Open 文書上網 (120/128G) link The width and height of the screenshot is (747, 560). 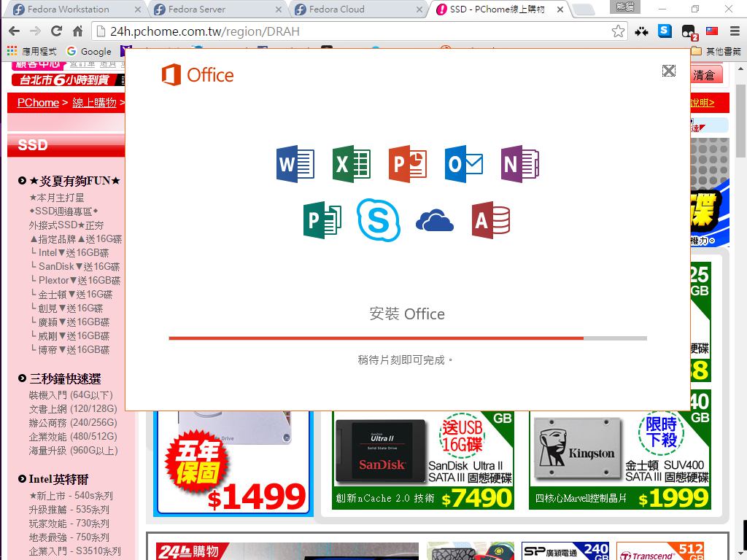[73, 409]
